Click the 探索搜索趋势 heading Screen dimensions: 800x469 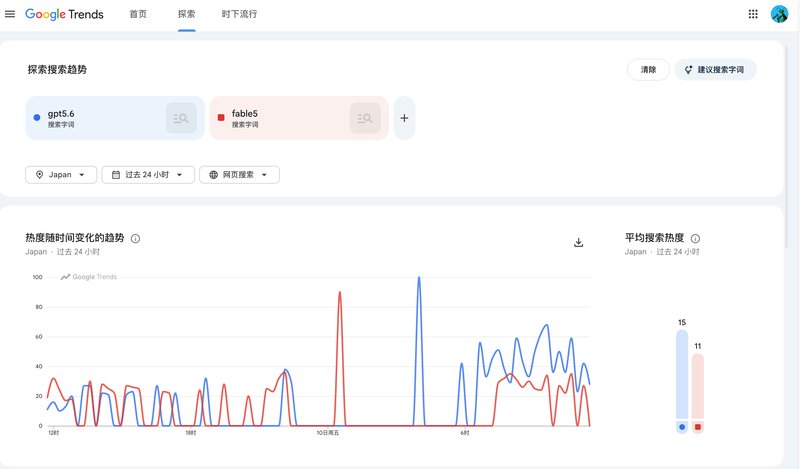pos(57,69)
